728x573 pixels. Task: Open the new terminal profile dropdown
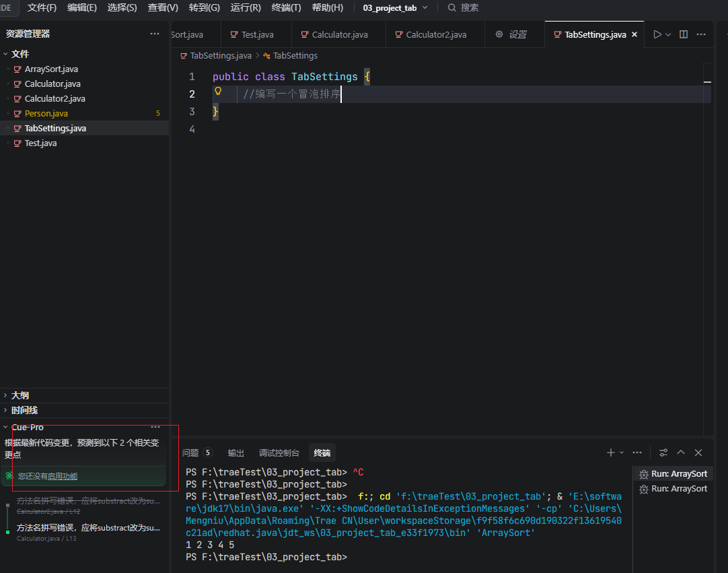622,452
